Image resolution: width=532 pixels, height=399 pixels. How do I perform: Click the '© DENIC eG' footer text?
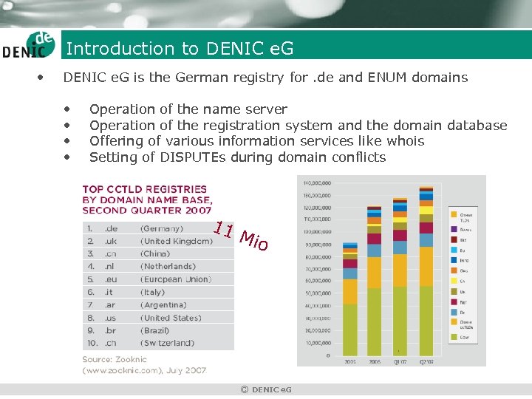pyautogui.click(x=266, y=390)
